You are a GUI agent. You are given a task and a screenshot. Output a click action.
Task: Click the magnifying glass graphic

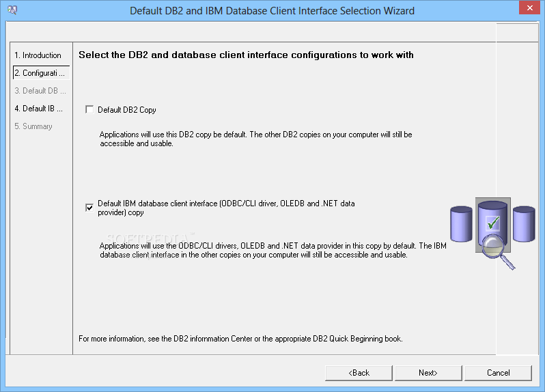(x=499, y=251)
